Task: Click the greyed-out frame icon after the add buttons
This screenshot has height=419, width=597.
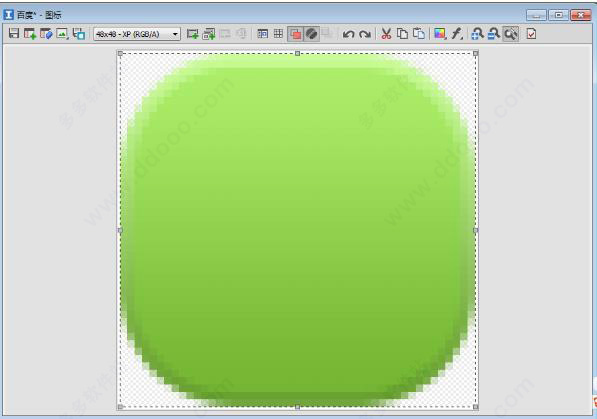Action: pos(225,34)
